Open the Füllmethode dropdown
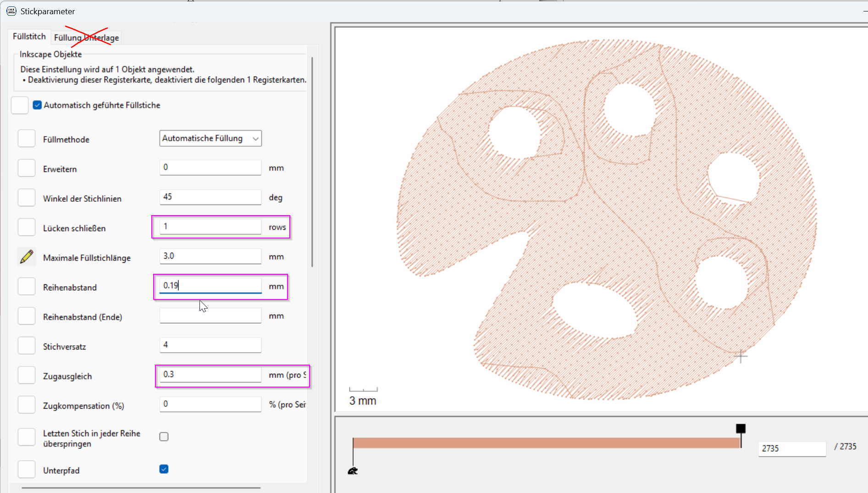This screenshot has width=868, height=493. click(x=210, y=138)
